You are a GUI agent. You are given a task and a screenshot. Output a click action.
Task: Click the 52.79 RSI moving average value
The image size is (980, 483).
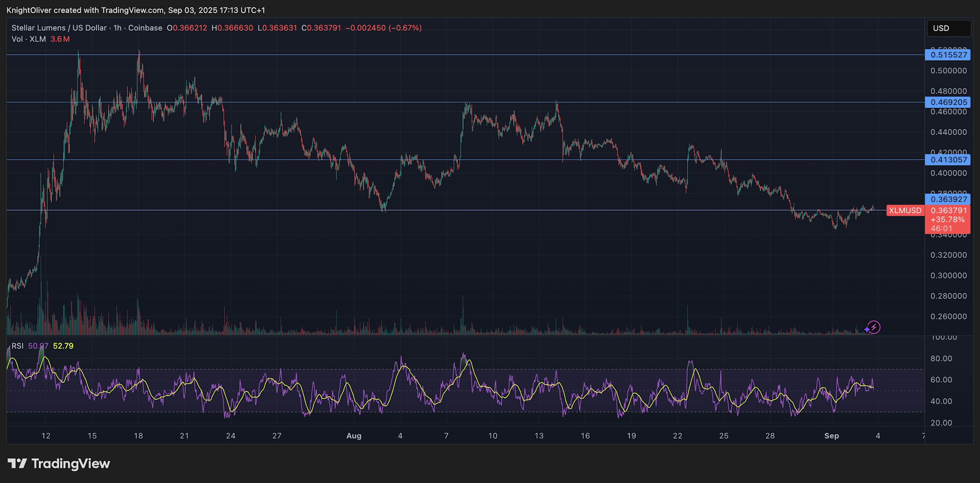(64, 346)
